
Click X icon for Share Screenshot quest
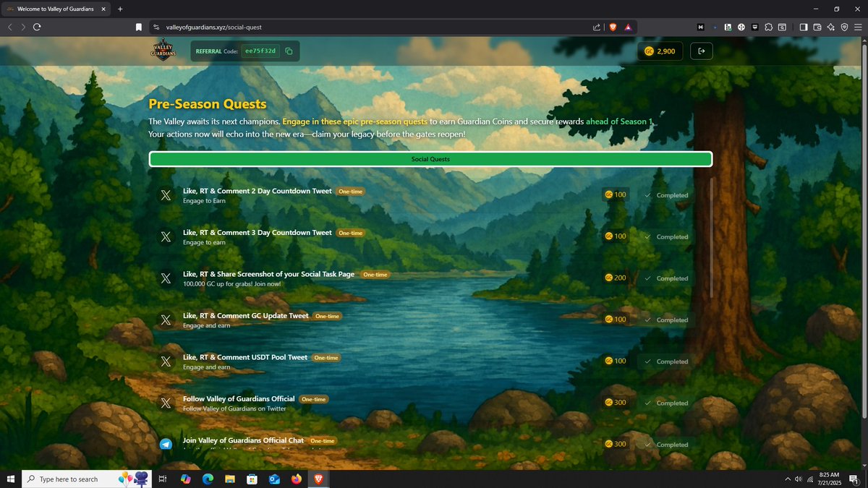click(x=166, y=278)
